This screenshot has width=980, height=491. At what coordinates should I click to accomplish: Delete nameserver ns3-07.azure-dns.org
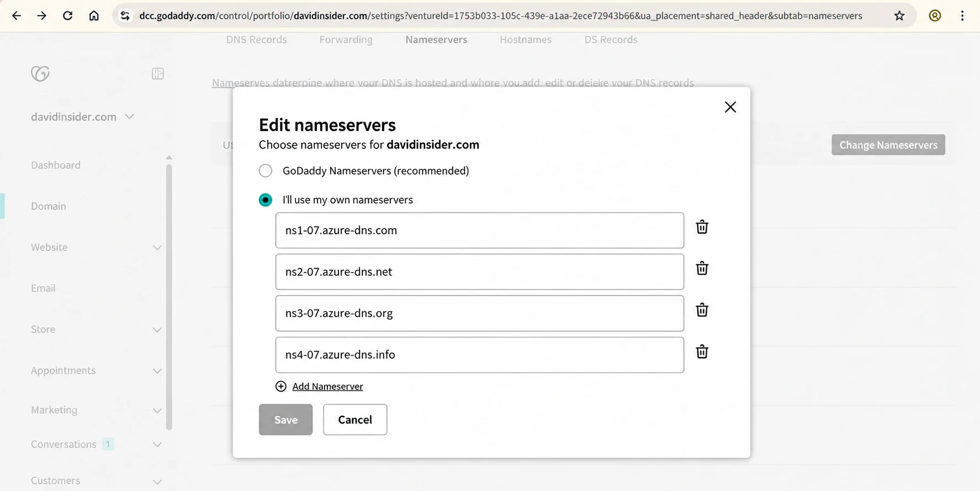[x=702, y=310]
